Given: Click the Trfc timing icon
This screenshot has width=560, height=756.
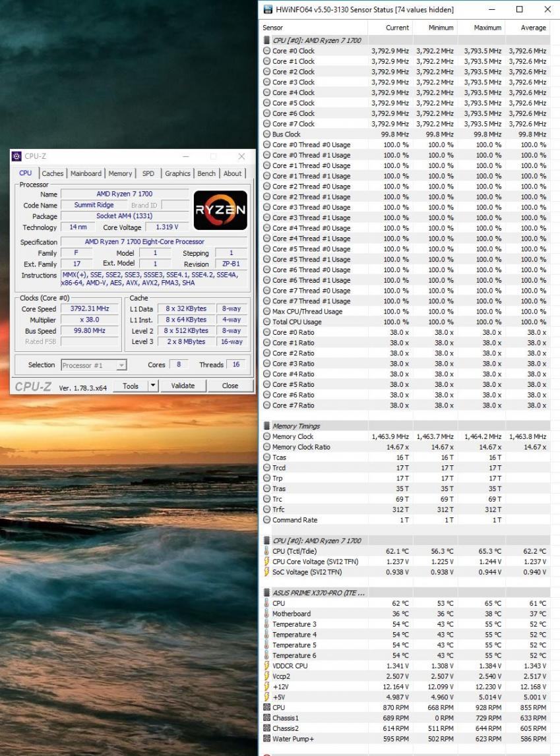Looking at the screenshot, I should [266, 509].
